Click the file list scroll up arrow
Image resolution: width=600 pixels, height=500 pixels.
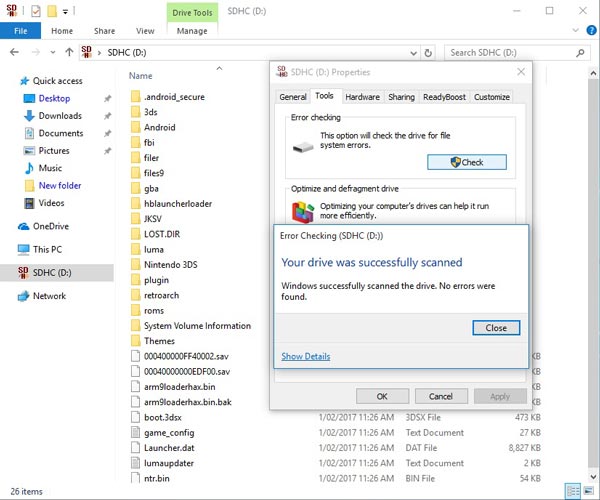tap(593, 73)
